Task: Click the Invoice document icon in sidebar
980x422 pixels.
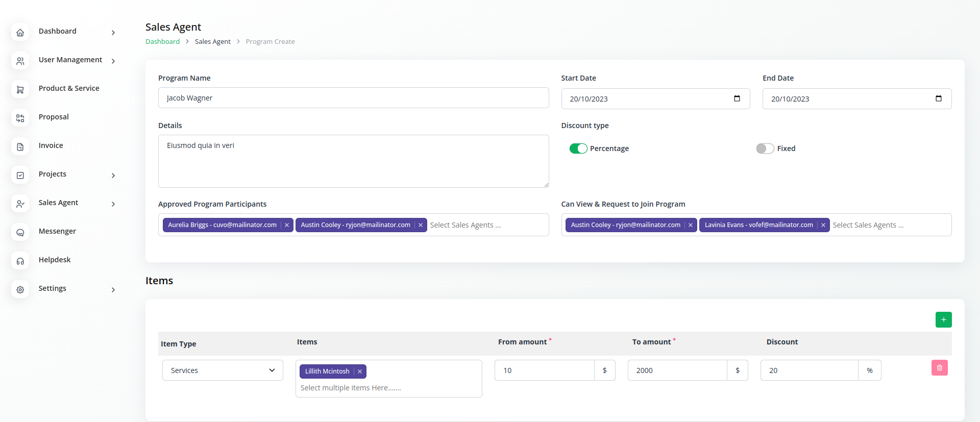Action: pos(20,146)
